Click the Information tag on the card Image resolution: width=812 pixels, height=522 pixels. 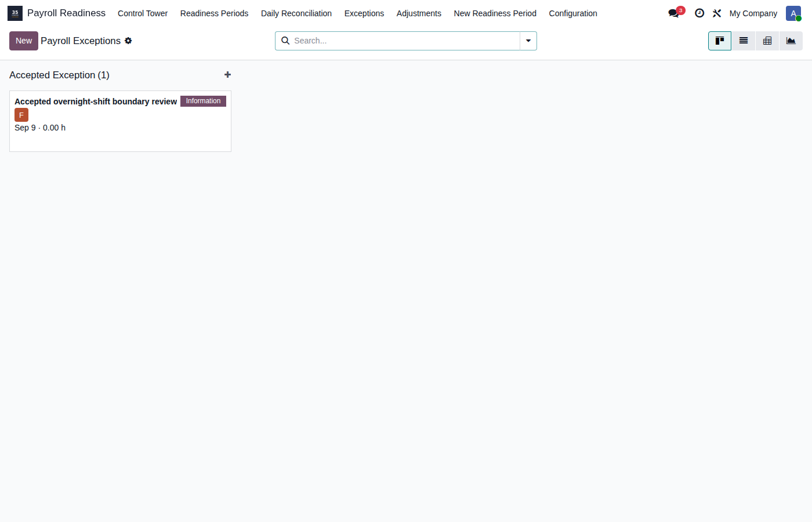pyautogui.click(x=203, y=101)
